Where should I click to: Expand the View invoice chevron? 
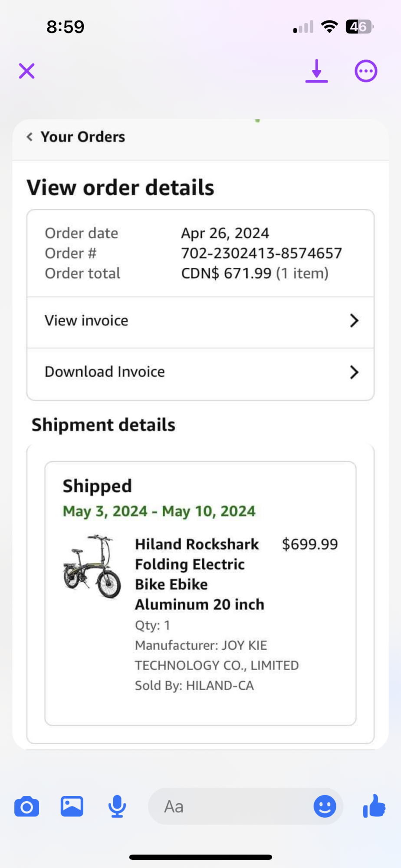click(x=354, y=321)
